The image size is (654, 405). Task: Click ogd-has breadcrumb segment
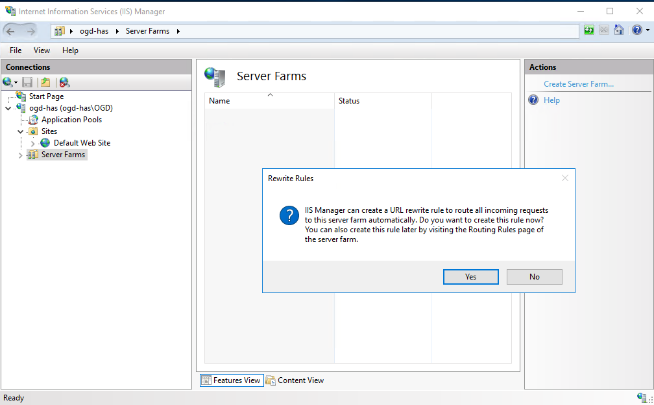[x=94, y=31]
